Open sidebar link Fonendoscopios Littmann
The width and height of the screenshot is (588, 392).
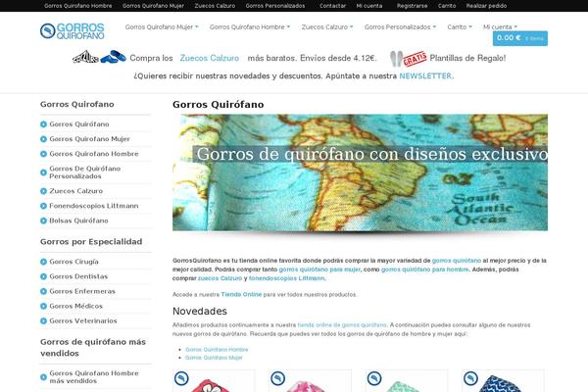tap(94, 206)
